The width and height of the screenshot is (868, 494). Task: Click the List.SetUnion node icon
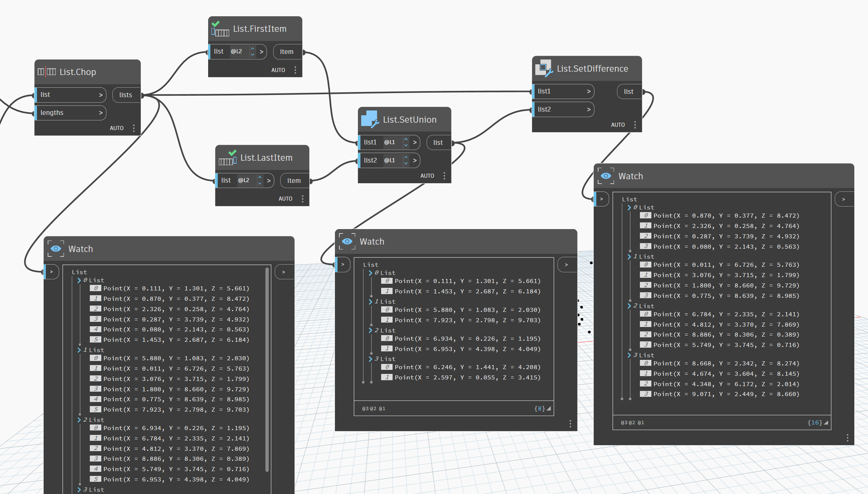(x=370, y=119)
